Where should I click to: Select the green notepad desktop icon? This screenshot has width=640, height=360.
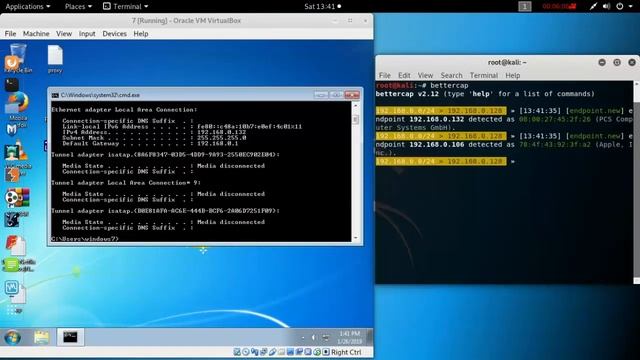tap(11, 265)
